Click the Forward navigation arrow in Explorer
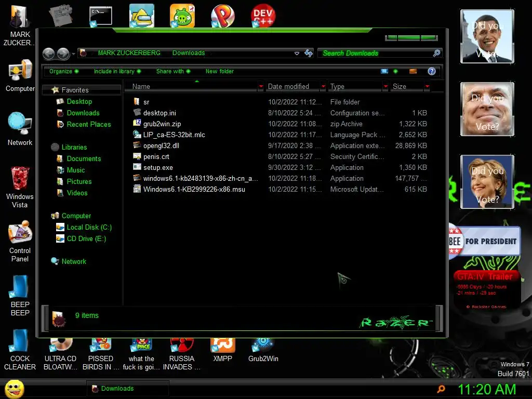Viewport: 532px width, 399px height. click(x=63, y=54)
